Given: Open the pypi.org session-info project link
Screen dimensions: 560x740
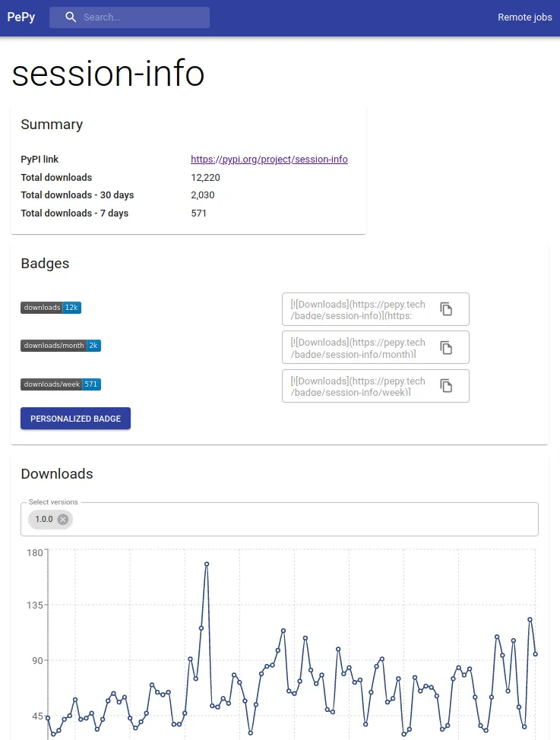Looking at the screenshot, I should coord(269,160).
